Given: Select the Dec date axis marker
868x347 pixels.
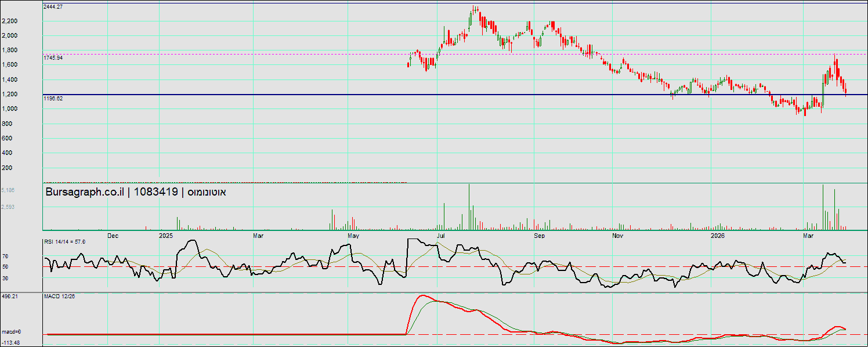Looking at the screenshot, I should point(113,236).
